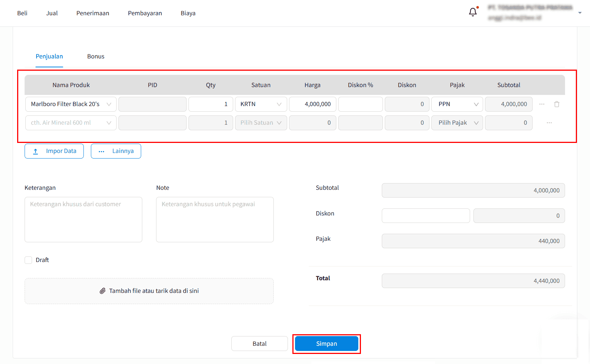Delete the Marlboro Filter Black row
590x364 pixels.
557,104
